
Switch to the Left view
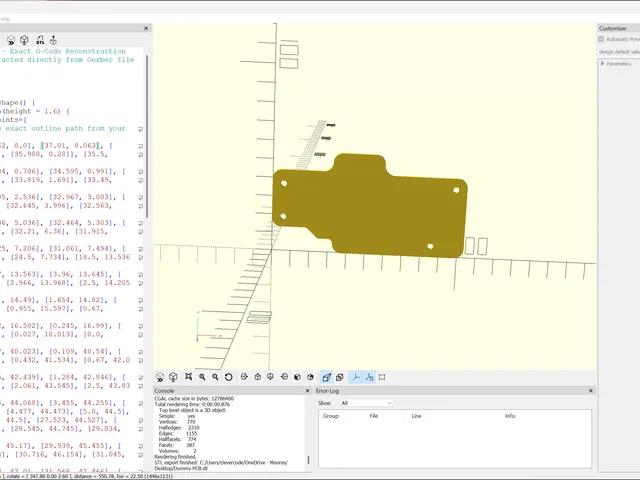coord(284,377)
